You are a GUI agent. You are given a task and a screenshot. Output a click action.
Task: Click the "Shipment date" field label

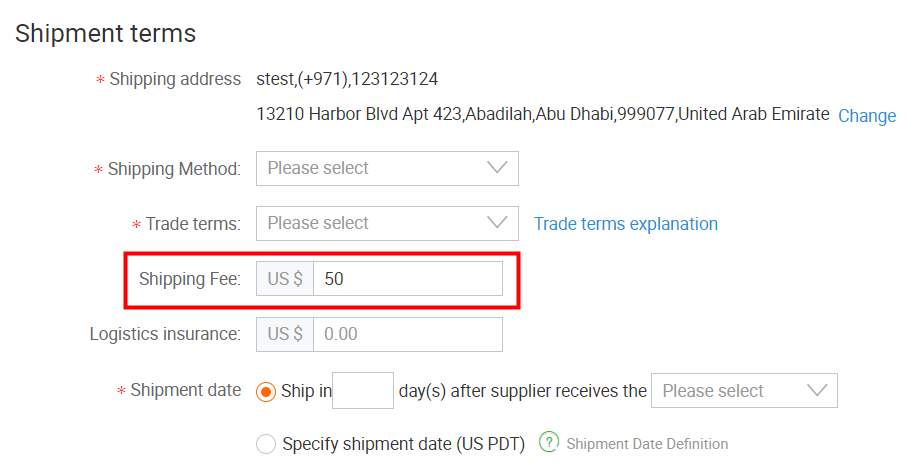(x=185, y=390)
